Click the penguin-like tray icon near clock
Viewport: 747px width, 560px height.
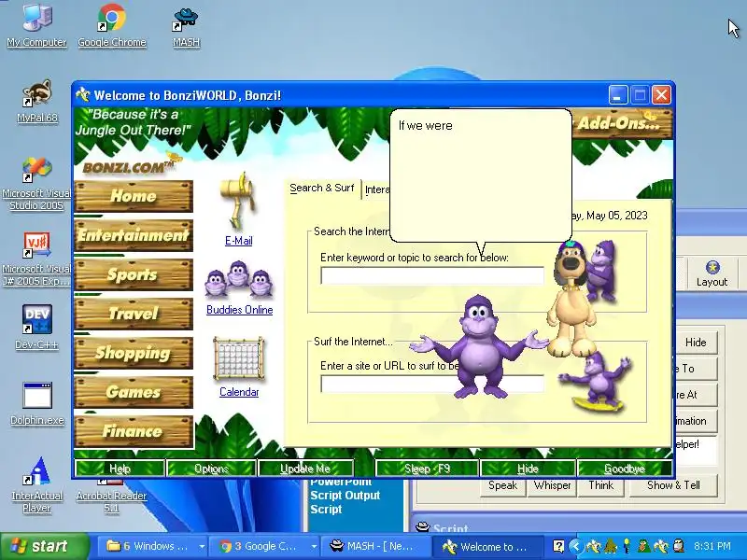pyautogui.click(x=679, y=546)
